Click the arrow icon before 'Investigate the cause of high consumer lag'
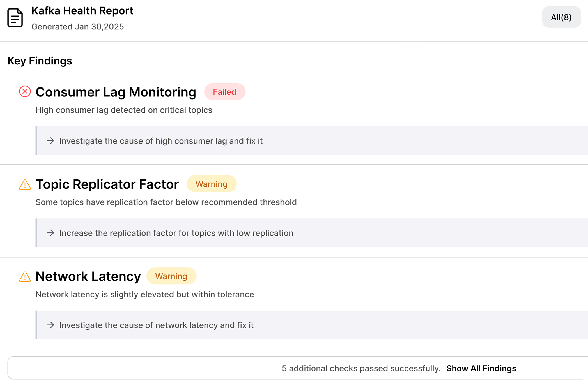The width and height of the screenshot is (588, 388). pyautogui.click(x=50, y=140)
